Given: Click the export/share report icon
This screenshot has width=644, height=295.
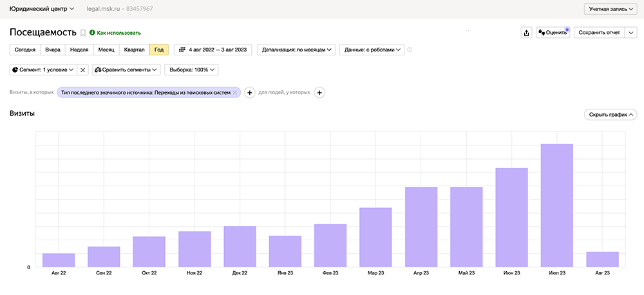Looking at the screenshot, I should coord(526,33).
